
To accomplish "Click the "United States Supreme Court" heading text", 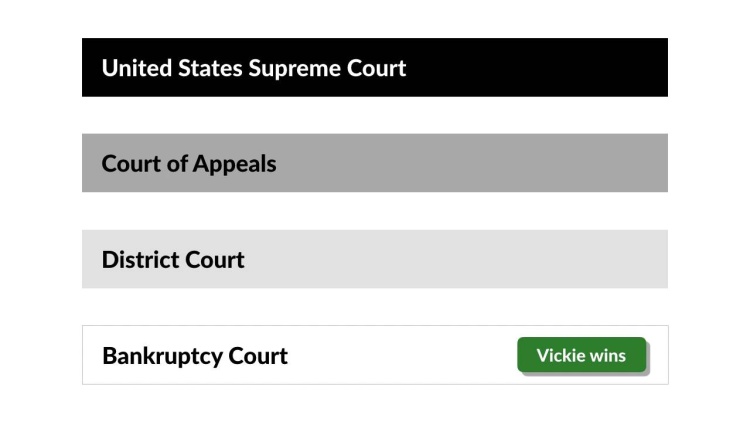I will 254,68.
